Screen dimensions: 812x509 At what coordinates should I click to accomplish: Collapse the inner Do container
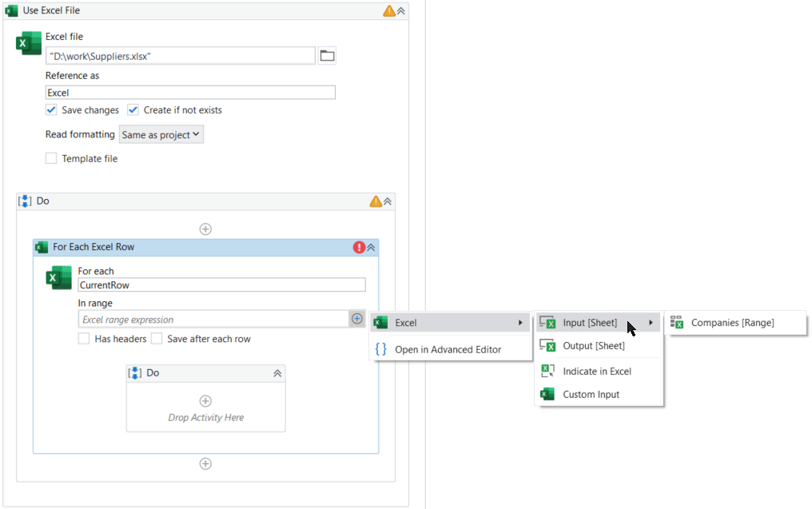click(x=277, y=372)
